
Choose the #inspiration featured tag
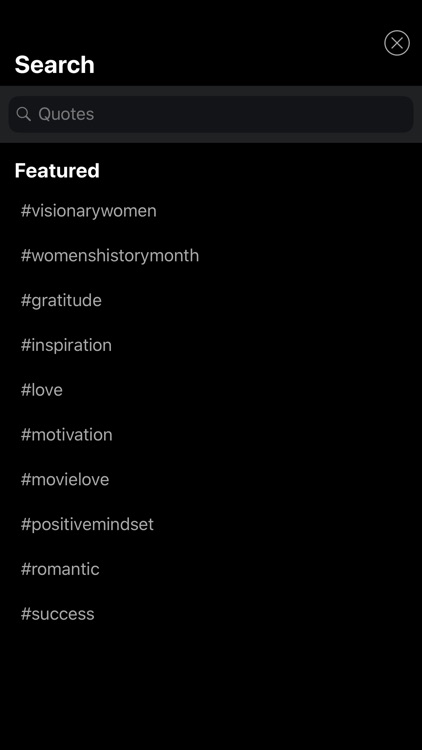[x=66, y=345]
